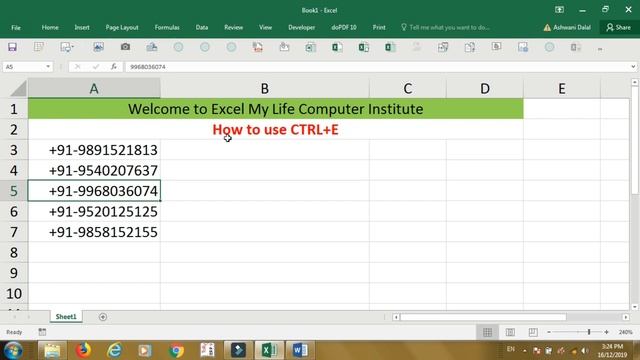Open the Windows Start button
The width and height of the screenshot is (640, 360).
13,350
